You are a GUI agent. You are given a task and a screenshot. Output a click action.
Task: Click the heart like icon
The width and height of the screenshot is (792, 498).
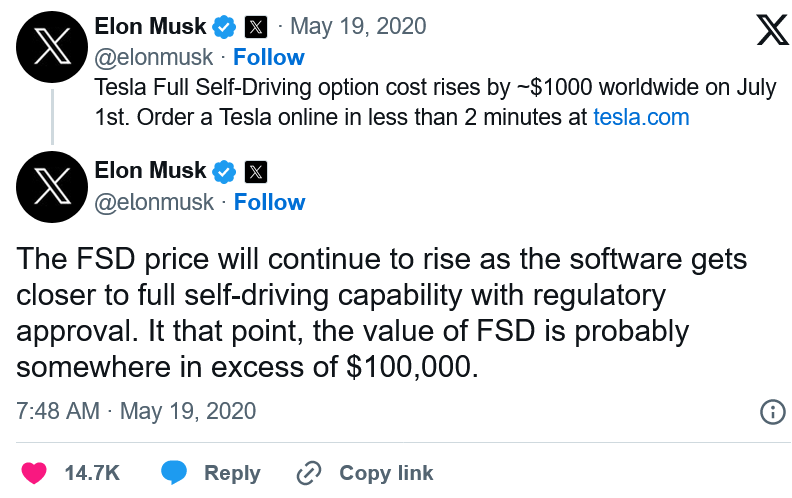click(x=34, y=473)
